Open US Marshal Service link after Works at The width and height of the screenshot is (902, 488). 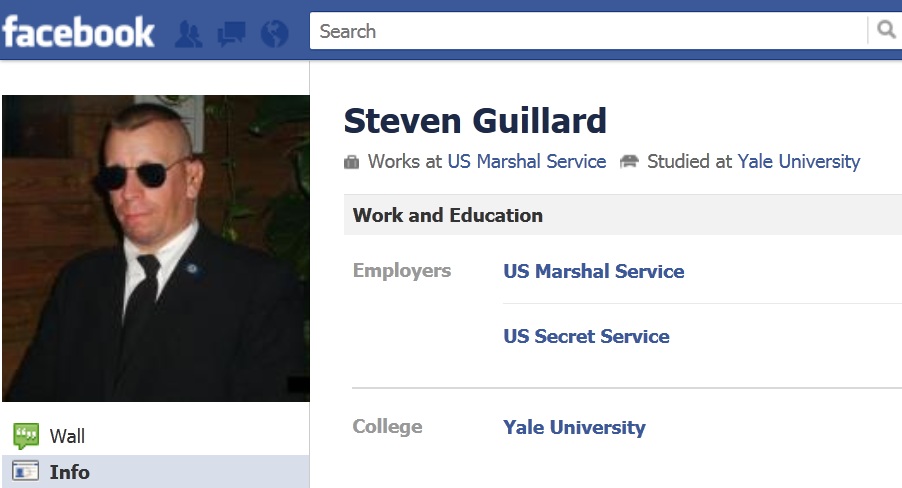pos(526,161)
